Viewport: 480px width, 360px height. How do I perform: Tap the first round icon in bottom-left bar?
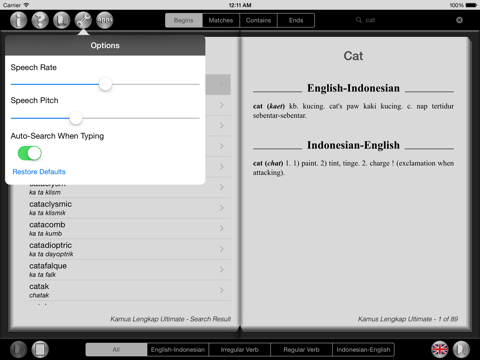coord(18,349)
